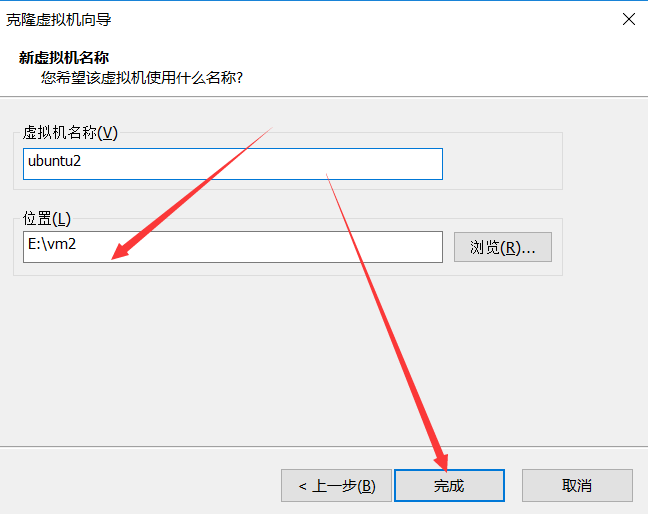Click the virtual machine name field containing ubuntu2
Screen dimensions: 648x514
pyautogui.click(x=233, y=164)
